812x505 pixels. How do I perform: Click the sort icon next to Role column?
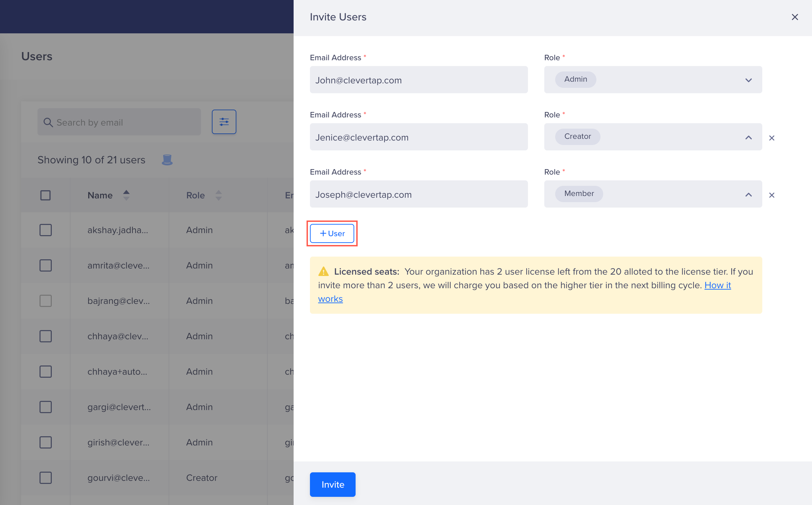pos(218,195)
